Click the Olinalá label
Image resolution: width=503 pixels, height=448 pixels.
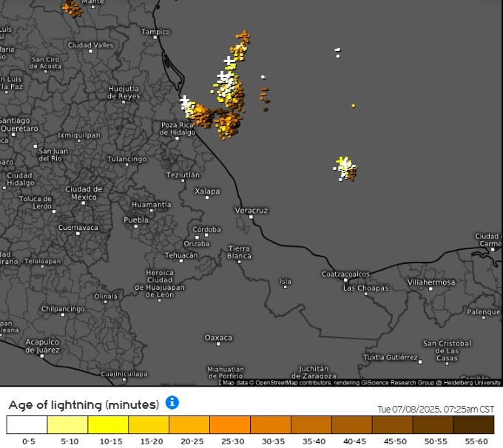tap(106, 296)
